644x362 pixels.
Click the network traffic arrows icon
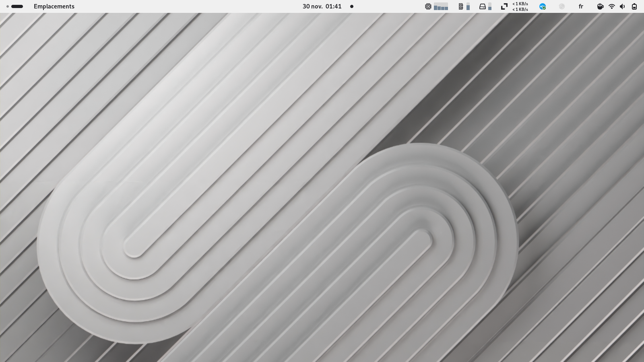(x=504, y=6)
